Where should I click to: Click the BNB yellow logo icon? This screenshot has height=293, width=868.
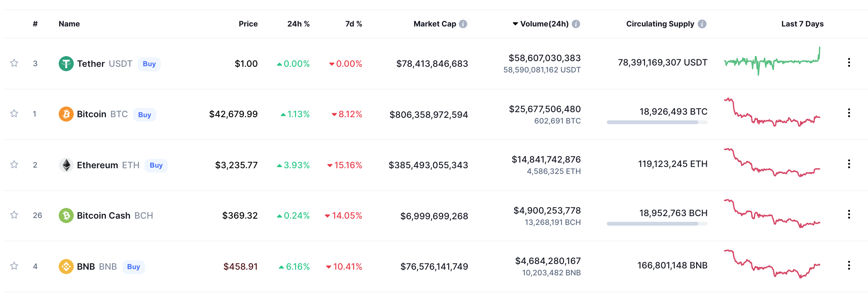(66, 267)
